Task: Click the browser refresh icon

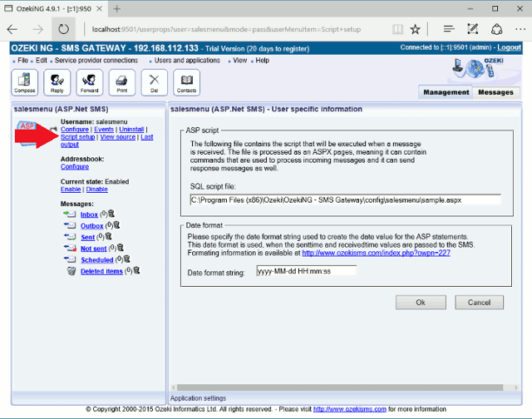Action: click(64, 29)
